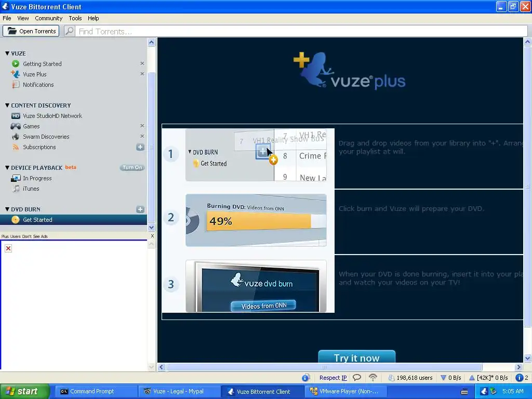This screenshot has width=532, height=399.
Task: Add a DVD Burn item with plus icon
Action: [x=140, y=209]
